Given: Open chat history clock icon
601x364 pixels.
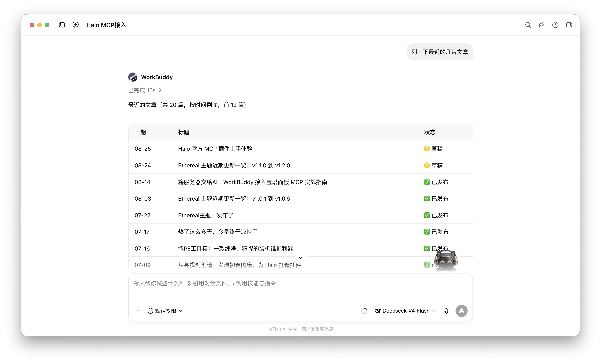Looking at the screenshot, I should point(555,25).
